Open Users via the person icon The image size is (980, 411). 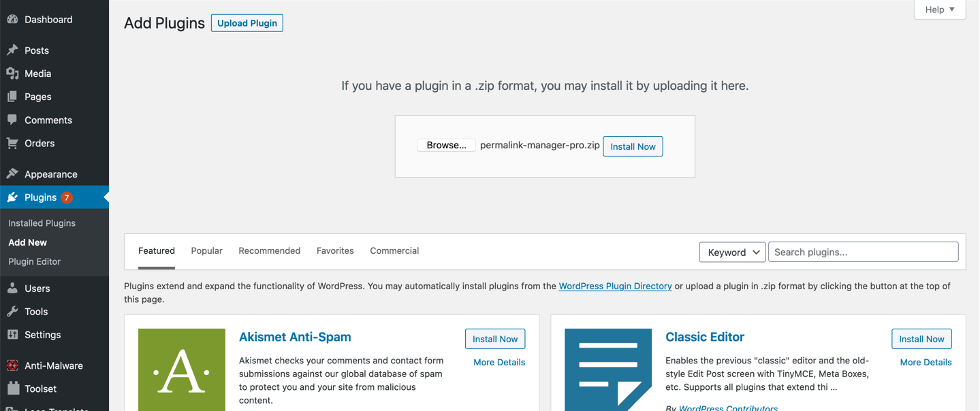pos(14,288)
